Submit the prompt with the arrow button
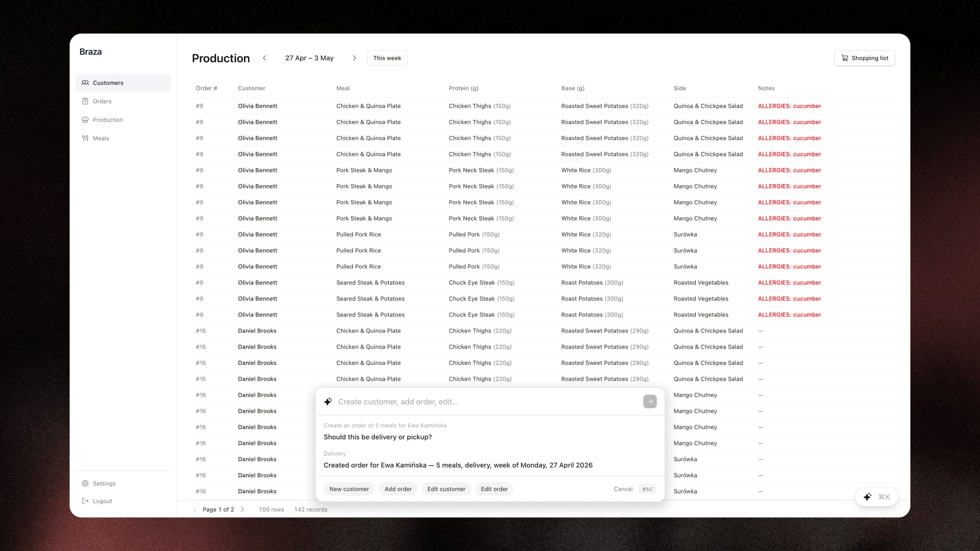 click(x=650, y=402)
